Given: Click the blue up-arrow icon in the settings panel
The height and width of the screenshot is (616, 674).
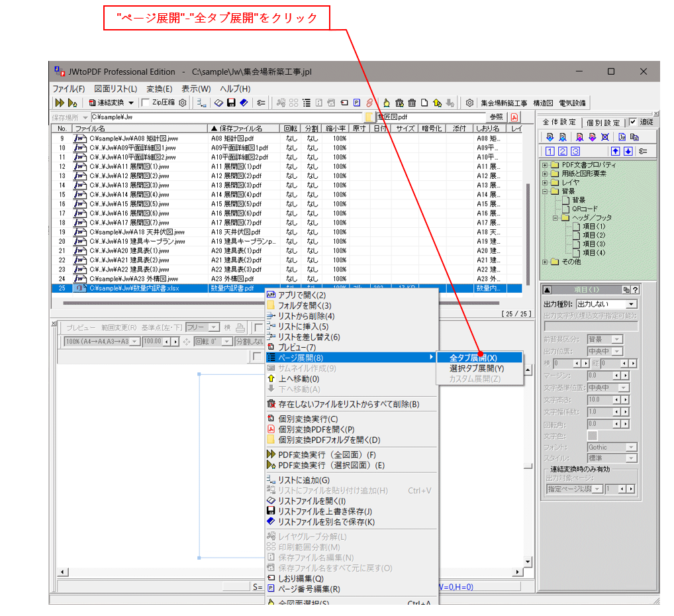Looking at the screenshot, I should click(615, 151).
